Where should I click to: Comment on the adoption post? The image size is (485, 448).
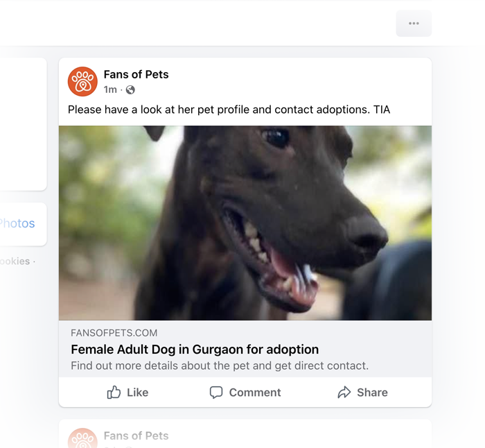(245, 393)
